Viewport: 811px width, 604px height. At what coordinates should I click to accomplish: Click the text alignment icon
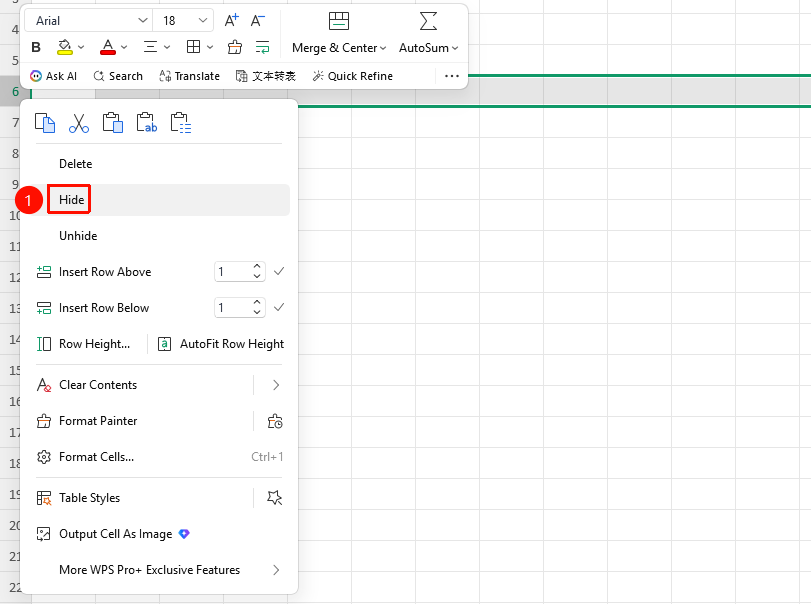pos(151,48)
